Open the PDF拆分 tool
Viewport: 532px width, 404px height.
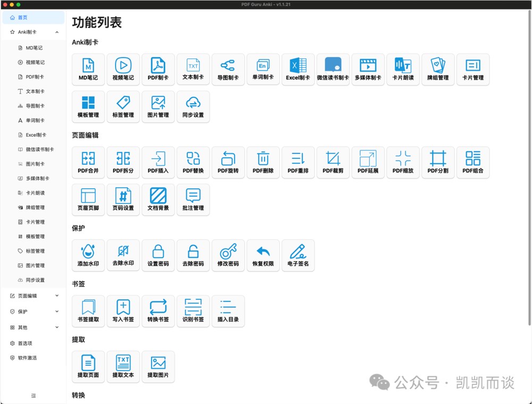(123, 163)
